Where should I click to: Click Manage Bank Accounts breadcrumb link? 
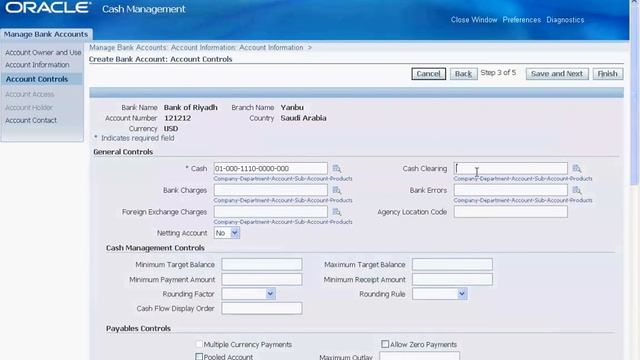click(x=128, y=47)
